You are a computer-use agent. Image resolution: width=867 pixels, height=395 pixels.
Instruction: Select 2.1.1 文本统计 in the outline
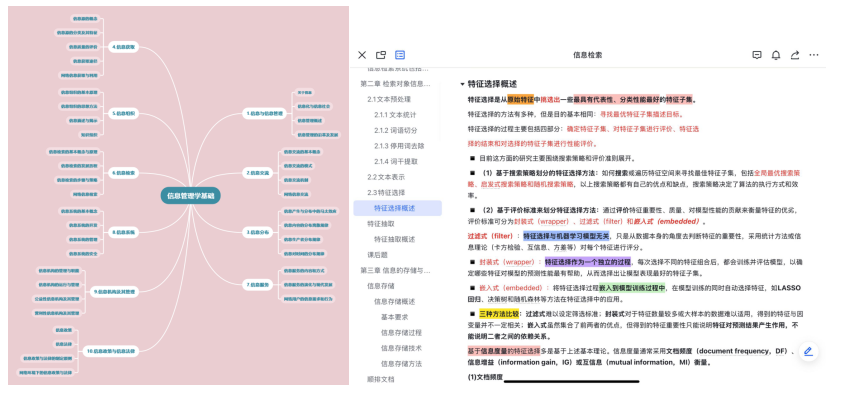coord(395,115)
